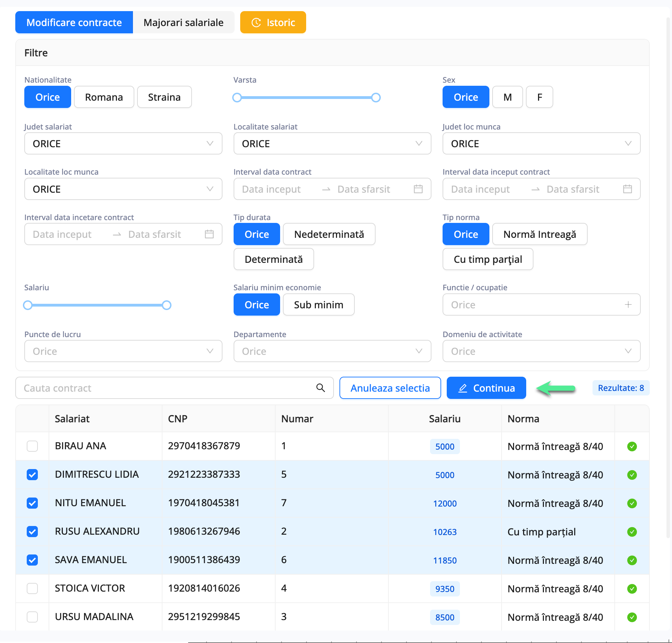
Task: Click the clock icon on Istoric button
Action: [x=256, y=22]
